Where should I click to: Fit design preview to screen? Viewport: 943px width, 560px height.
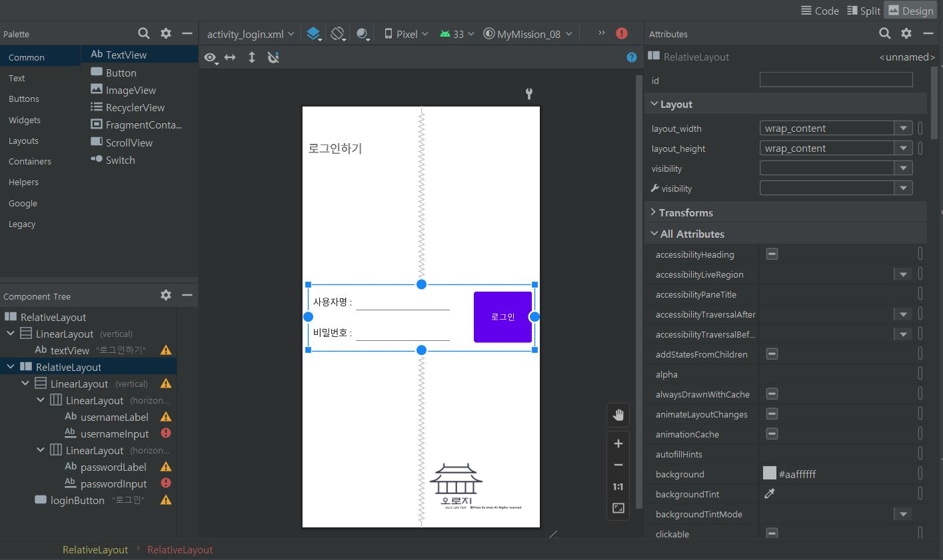pyautogui.click(x=618, y=508)
